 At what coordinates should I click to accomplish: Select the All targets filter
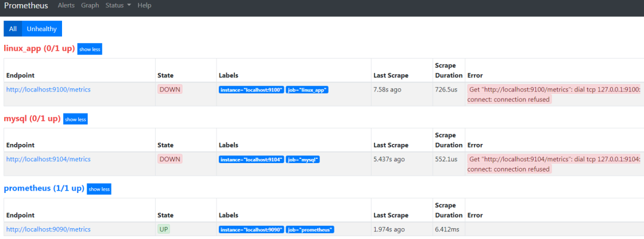pos(13,29)
